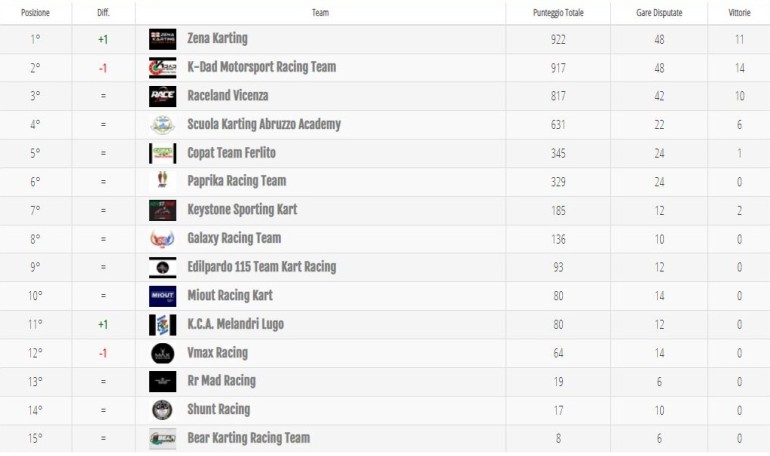This screenshot has width=770, height=456.
Task: Click the Paprika Racing Team logo
Action: [162, 182]
